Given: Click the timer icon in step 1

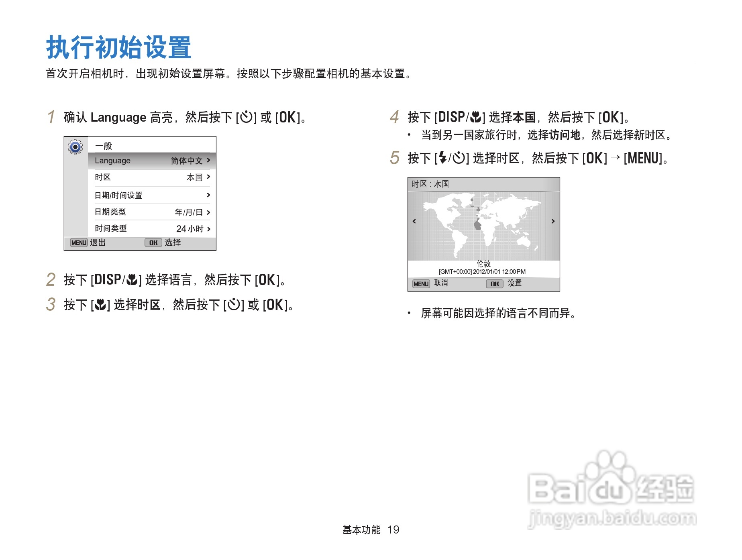Looking at the screenshot, I should [x=246, y=117].
